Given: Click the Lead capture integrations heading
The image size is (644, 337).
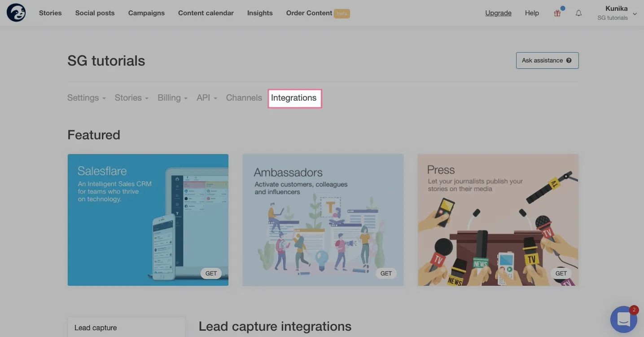Looking at the screenshot, I should [275, 327].
